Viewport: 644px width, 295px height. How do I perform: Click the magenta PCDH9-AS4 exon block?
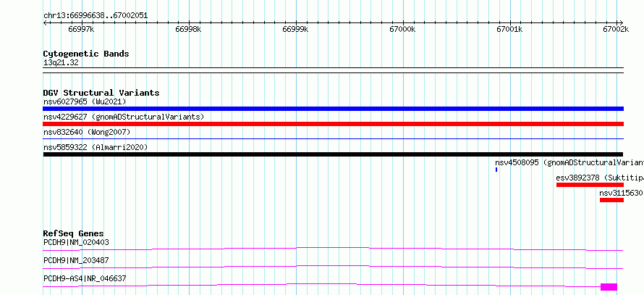click(x=609, y=287)
